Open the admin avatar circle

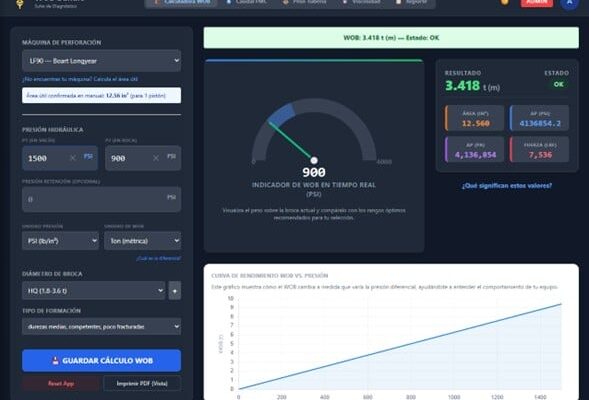pyautogui.click(x=569, y=3)
